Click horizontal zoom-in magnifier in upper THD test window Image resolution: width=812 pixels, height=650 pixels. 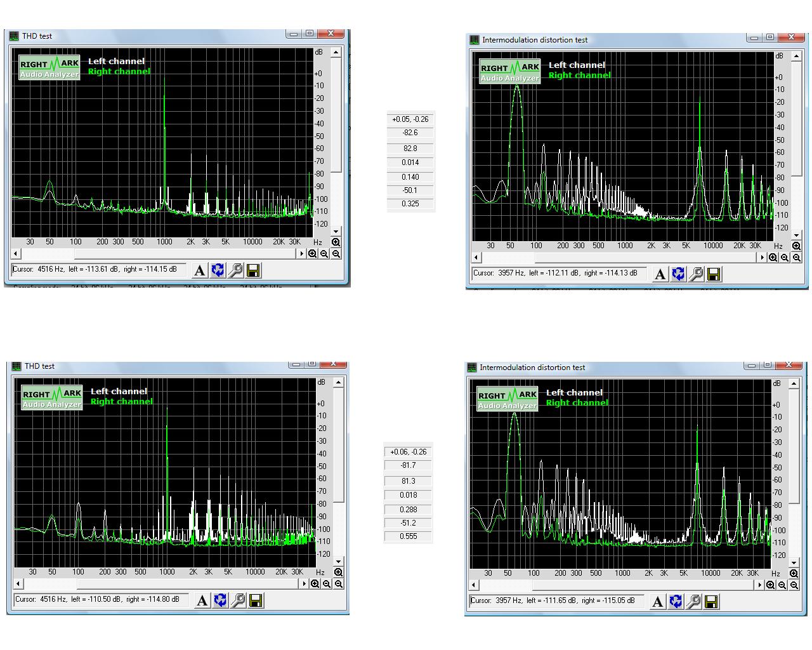313,254
